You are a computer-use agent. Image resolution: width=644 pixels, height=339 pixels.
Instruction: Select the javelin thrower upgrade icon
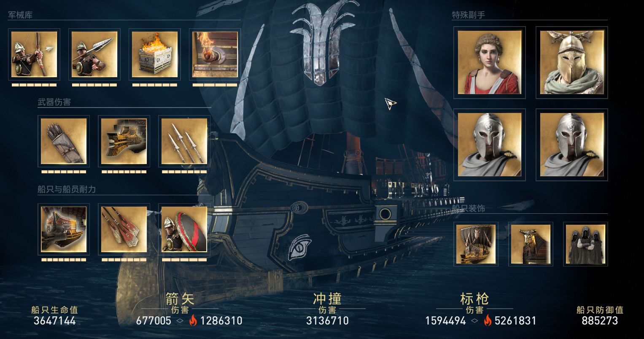pos(94,54)
